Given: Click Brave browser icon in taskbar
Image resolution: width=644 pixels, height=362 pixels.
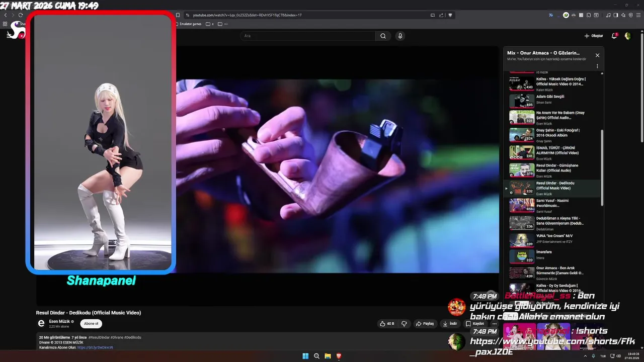Looking at the screenshot, I should point(339,356).
